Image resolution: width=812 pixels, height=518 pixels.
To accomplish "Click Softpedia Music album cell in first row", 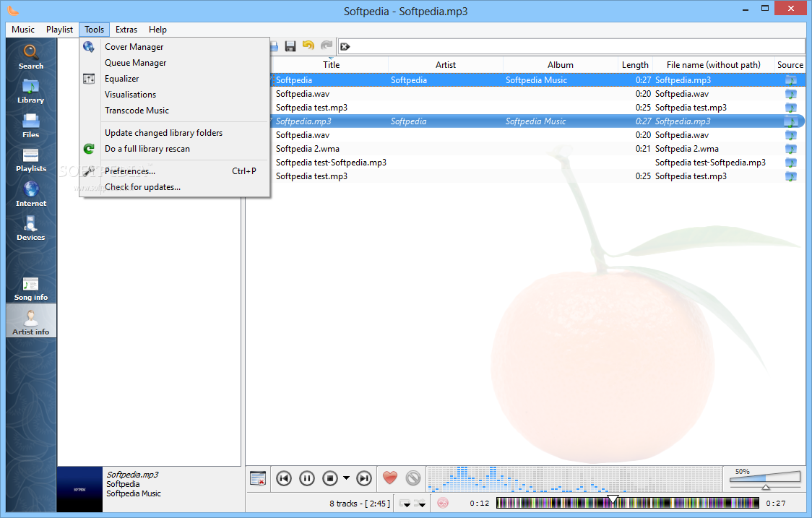I will click(536, 80).
